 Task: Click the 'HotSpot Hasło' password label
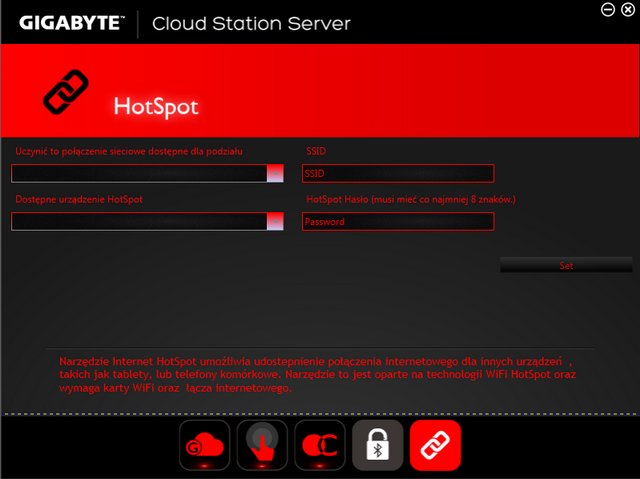[411, 199]
